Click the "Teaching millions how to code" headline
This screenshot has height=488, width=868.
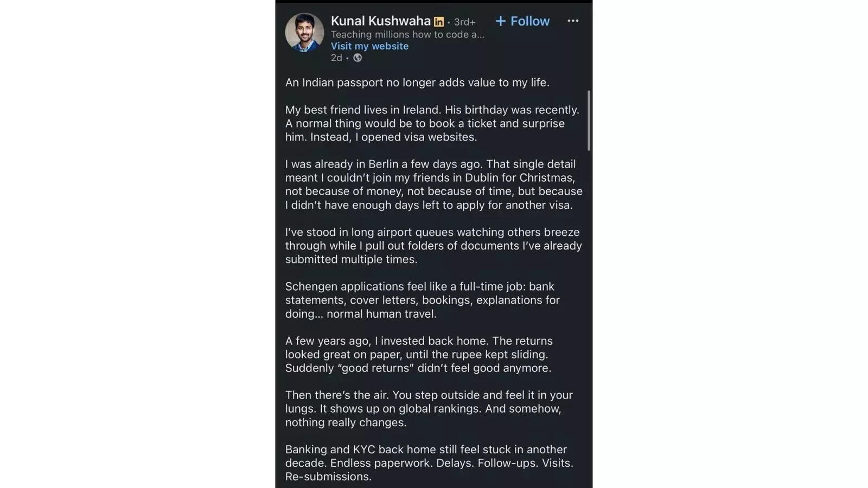pyautogui.click(x=407, y=34)
